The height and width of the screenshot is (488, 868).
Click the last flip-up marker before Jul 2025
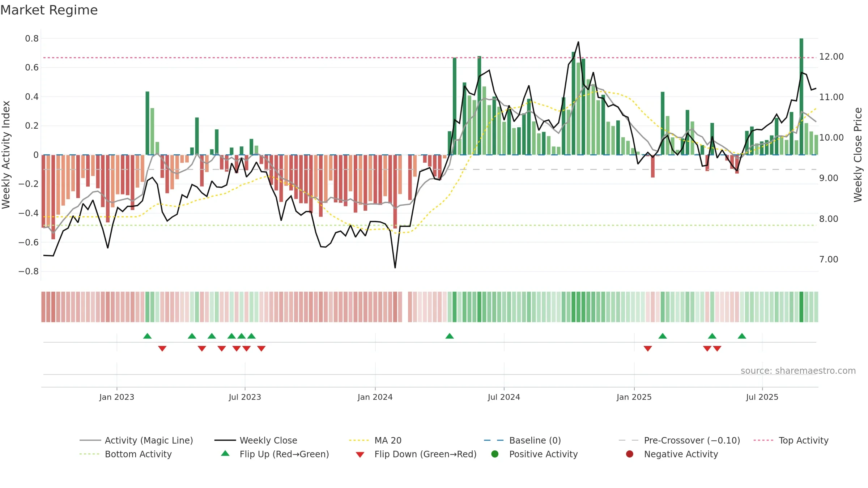(742, 336)
